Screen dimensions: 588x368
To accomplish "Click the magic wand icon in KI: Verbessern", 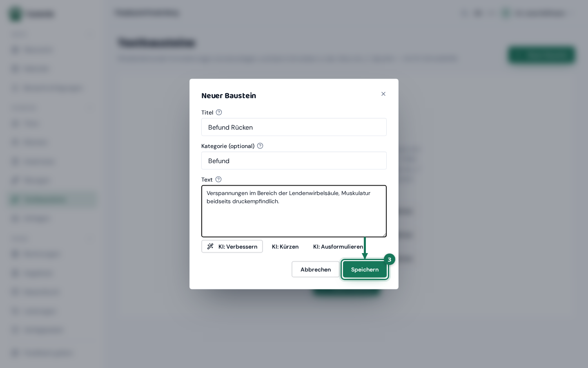I will (x=210, y=247).
